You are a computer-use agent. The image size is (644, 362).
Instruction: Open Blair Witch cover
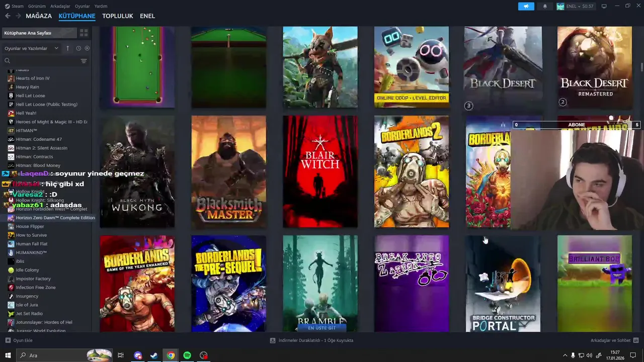click(320, 171)
